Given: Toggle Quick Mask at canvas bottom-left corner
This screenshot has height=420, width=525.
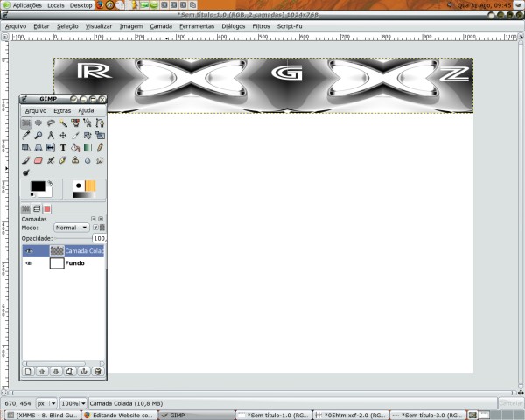Looking at the screenshot, I should [x=4, y=393].
